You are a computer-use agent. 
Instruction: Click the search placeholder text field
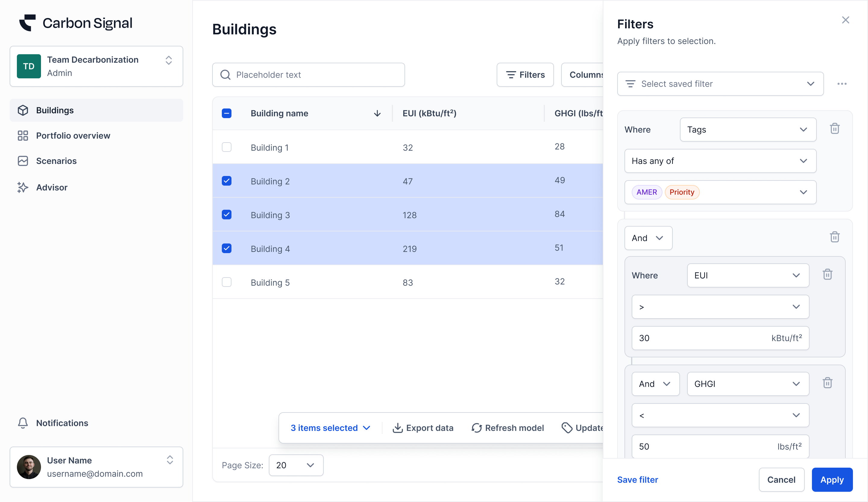[x=308, y=75]
